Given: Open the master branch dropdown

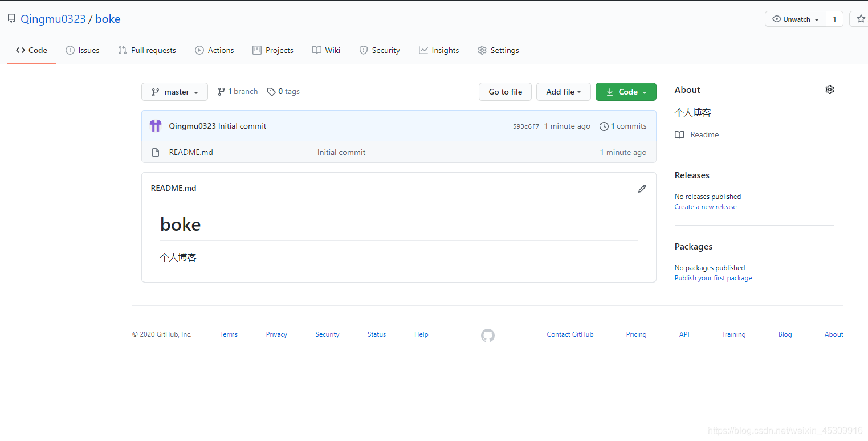Looking at the screenshot, I should (x=174, y=92).
